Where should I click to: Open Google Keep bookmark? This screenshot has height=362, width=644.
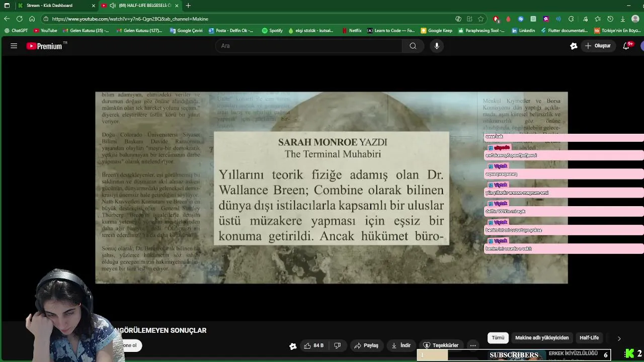pyautogui.click(x=437, y=30)
